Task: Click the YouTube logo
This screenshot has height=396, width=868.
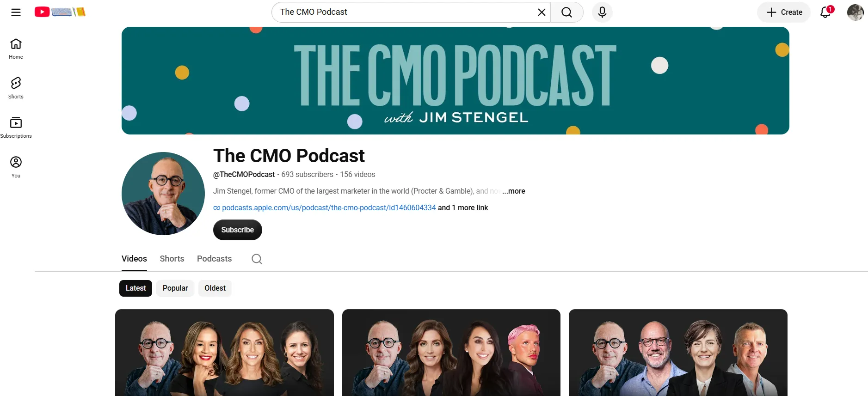Action: 60,12
